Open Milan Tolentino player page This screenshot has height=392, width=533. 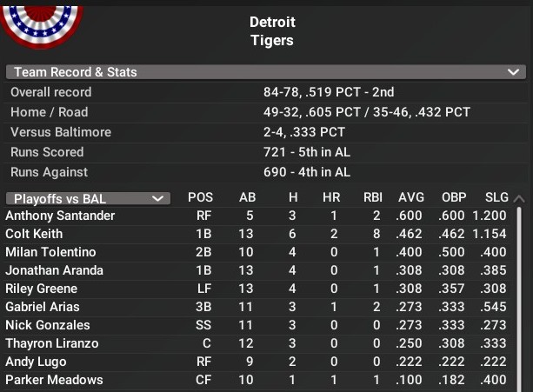click(x=50, y=252)
